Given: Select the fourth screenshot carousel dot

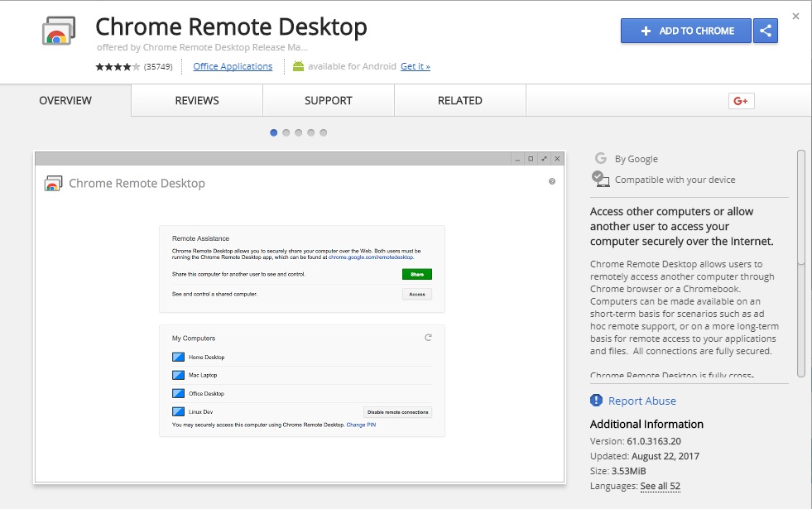Looking at the screenshot, I should [x=310, y=132].
